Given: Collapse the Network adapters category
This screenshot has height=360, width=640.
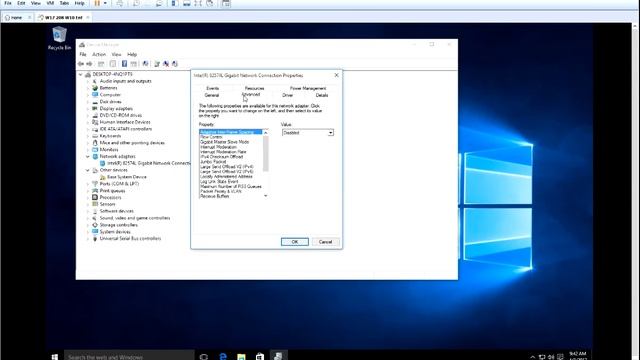Looking at the screenshot, I should coord(88,157).
